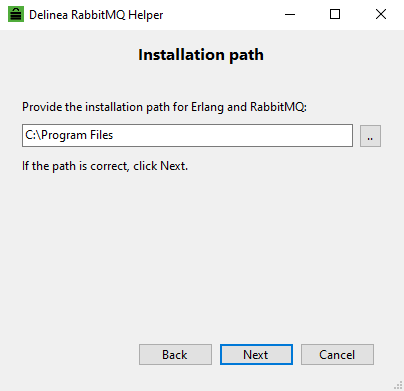The height and width of the screenshot is (391, 404).
Task: Close the Delinea RabbitMQ Helper window
Action: click(381, 14)
